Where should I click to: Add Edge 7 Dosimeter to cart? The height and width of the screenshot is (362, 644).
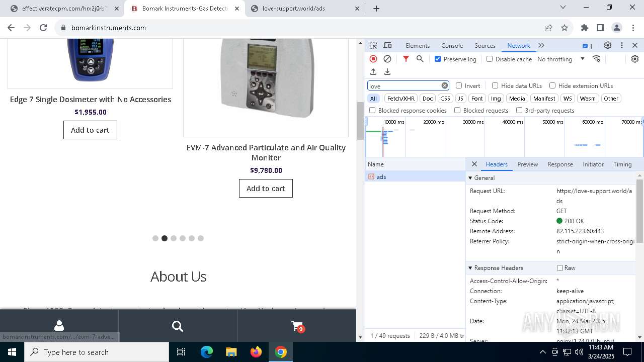point(90,130)
